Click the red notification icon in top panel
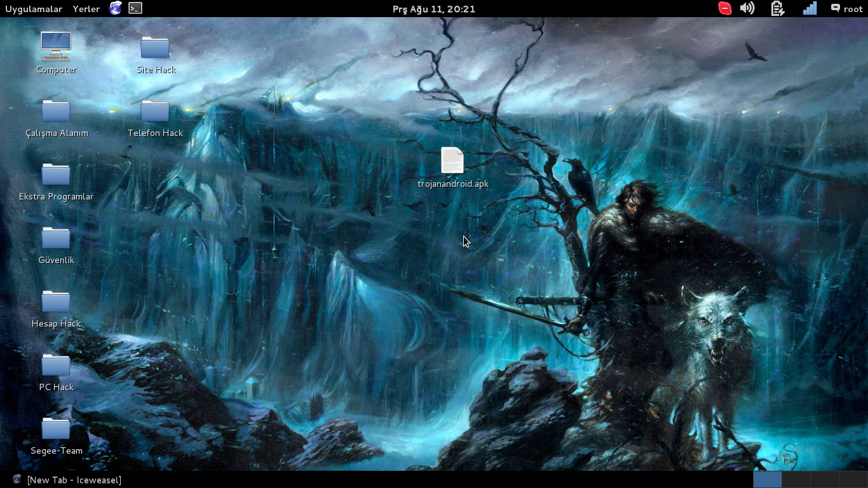868x488 pixels. (x=724, y=8)
